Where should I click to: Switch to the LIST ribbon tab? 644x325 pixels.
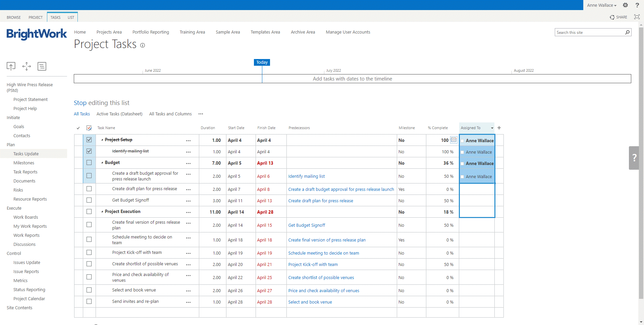pos(71,17)
